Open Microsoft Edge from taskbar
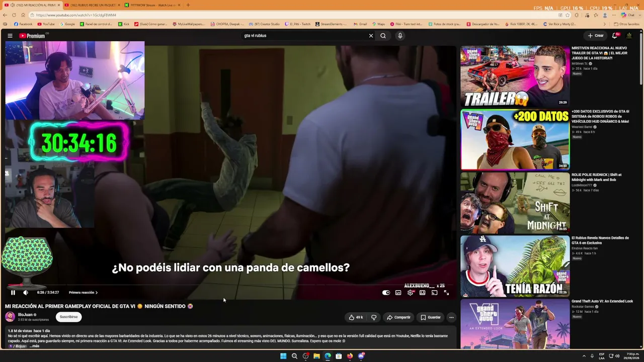The height and width of the screenshot is (362, 644). click(328, 356)
